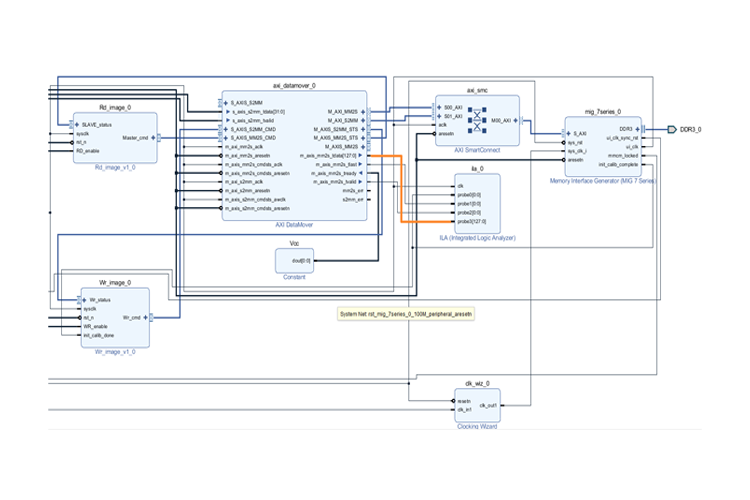The width and height of the screenshot is (750, 500).
Task: Expand the Master_cmd interface plus icon
Action: coord(153,138)
